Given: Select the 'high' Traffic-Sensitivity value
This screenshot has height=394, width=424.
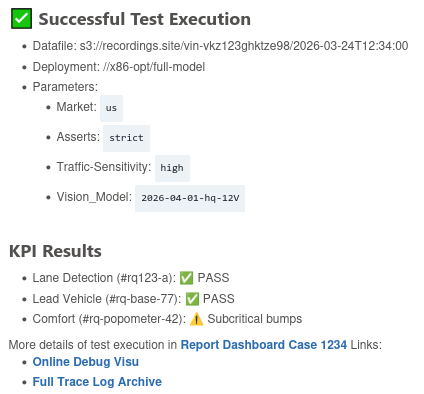Looking at the screenshot, I should [172, 168].
